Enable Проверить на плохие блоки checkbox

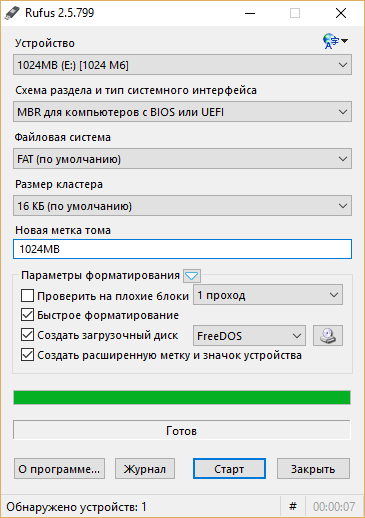click(x=27, y=296)
